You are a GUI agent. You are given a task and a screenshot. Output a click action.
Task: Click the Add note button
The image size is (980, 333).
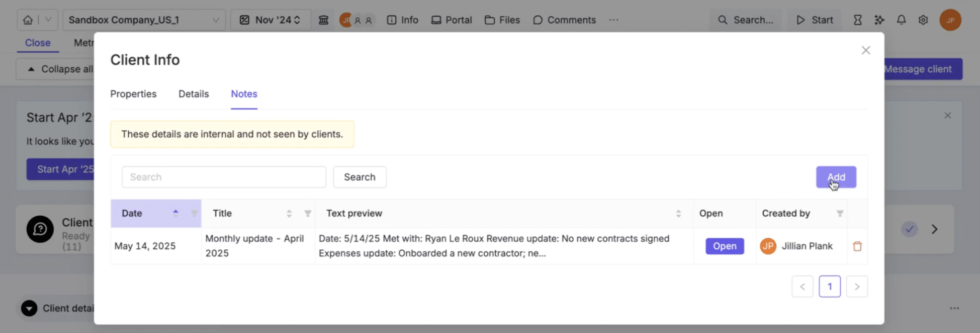click(836, 177)
